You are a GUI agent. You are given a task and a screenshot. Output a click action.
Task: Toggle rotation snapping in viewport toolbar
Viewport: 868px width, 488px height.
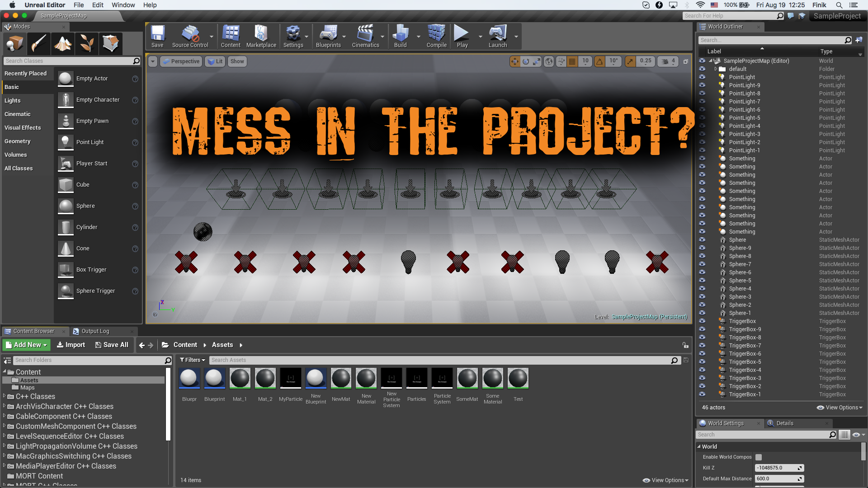[599, 61]
